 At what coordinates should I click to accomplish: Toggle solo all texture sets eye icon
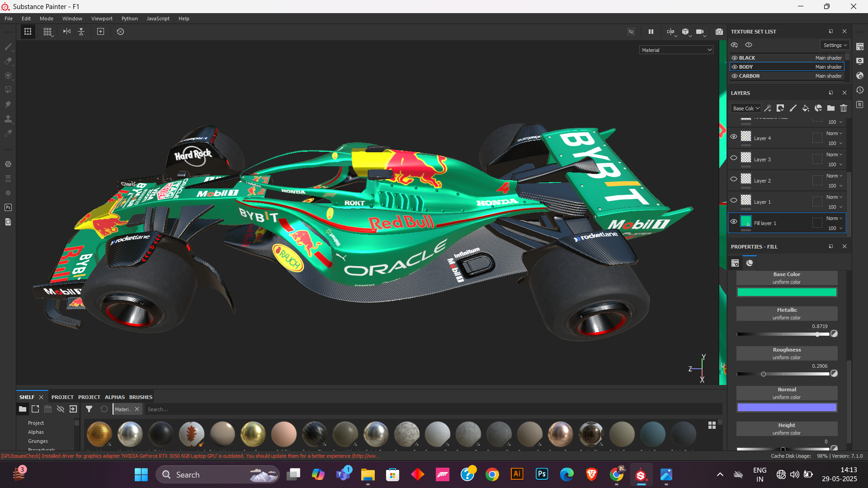coord(749,45)
